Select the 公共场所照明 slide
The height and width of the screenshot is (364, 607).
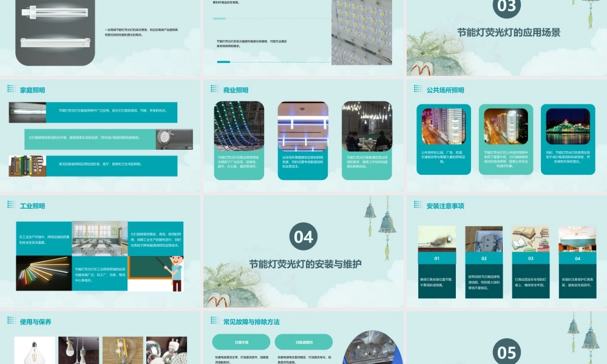click(x=507, y=135)
